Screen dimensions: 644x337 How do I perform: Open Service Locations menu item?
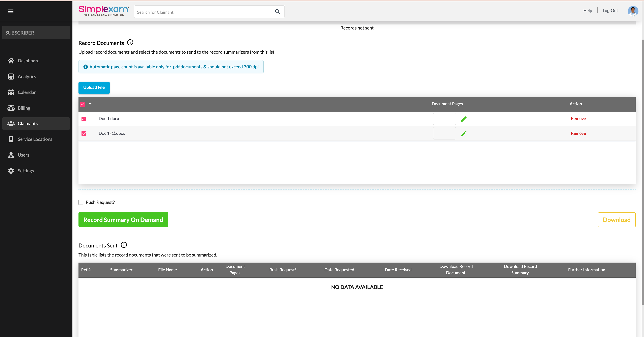tap(35, 139)
